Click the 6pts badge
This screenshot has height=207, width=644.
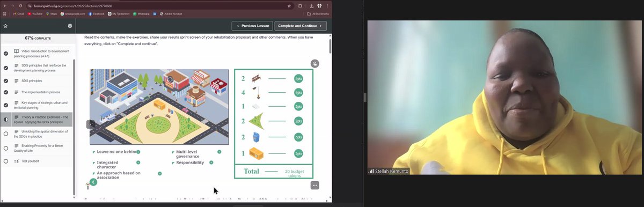298,137
